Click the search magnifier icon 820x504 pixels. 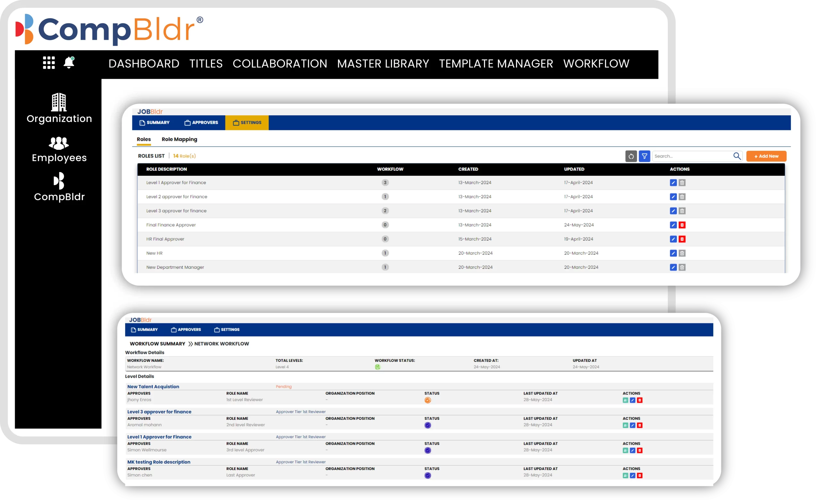point(737,156)
